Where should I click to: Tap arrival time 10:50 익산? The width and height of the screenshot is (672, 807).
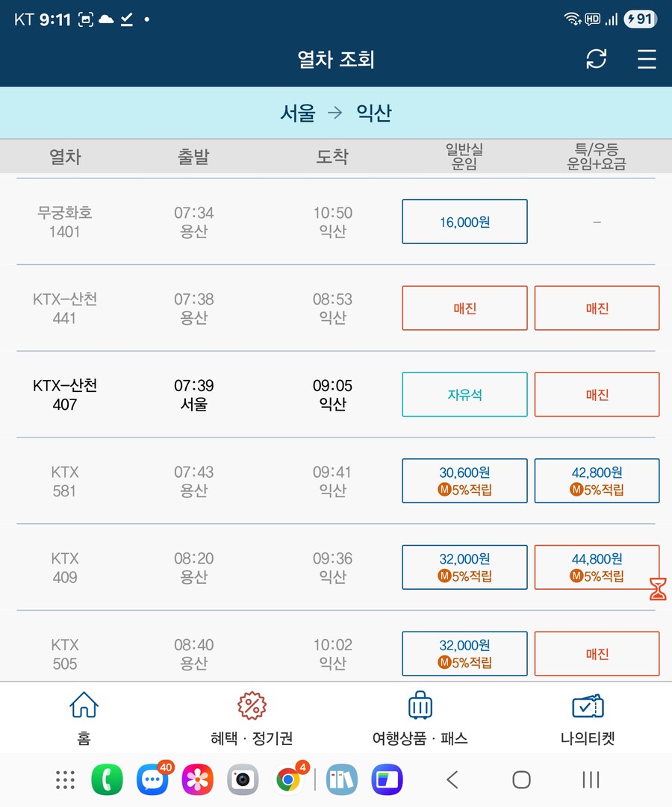(x=333, y=222)
